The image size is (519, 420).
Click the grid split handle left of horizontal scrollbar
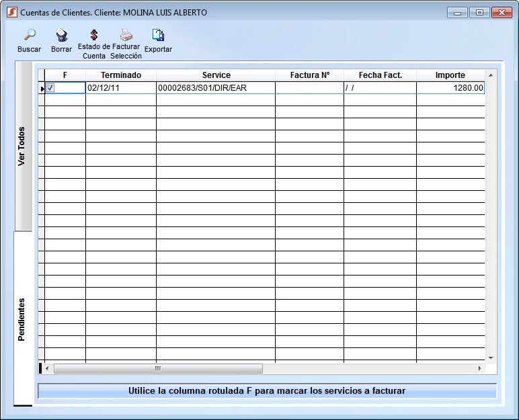[40, 368]
